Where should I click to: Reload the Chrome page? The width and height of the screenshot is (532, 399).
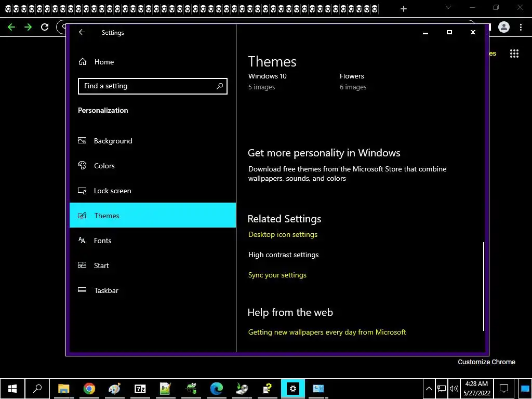[x=45, y=27]
